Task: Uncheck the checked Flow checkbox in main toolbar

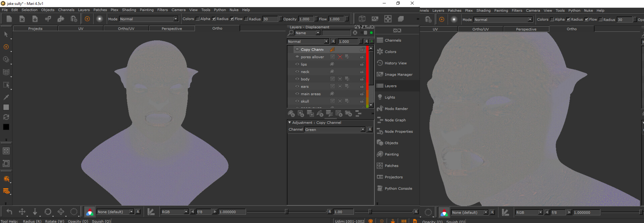Action: click(x=232, y=19)
